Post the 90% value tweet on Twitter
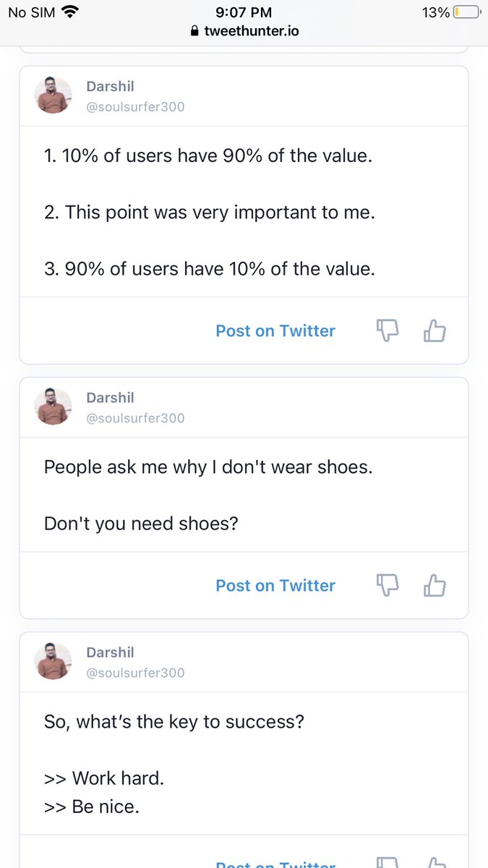 click(x=275, y=331)
